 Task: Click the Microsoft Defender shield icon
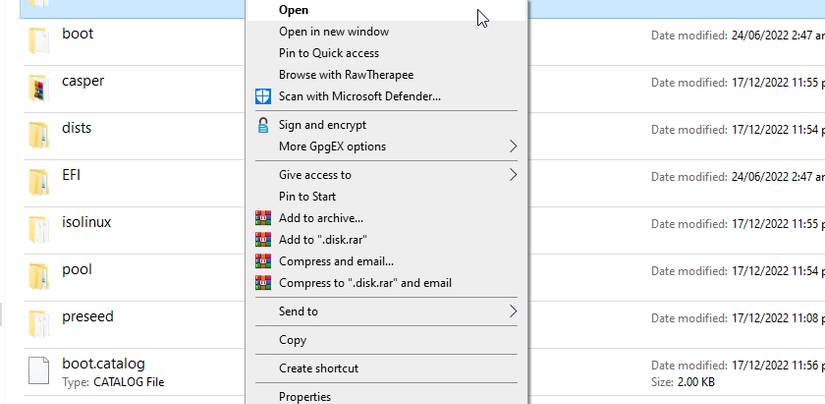[x=263, y=96]
